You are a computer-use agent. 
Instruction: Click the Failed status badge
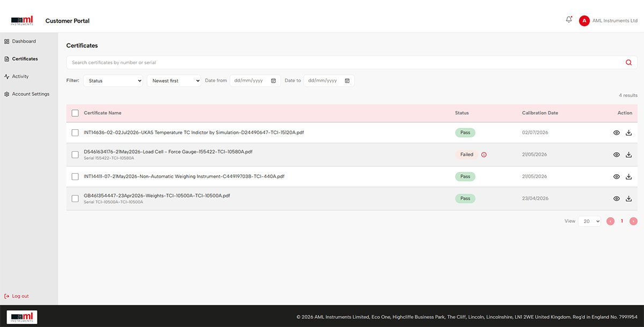pos(467,155)
